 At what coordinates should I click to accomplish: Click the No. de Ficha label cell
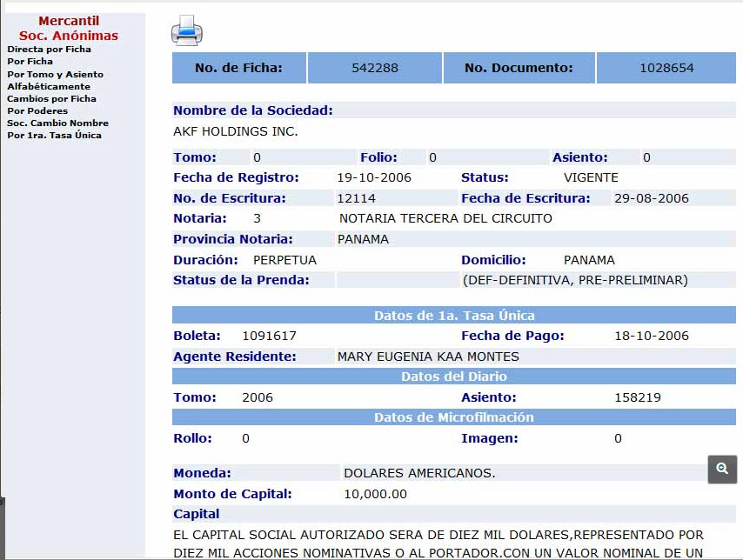coord(238,68)
